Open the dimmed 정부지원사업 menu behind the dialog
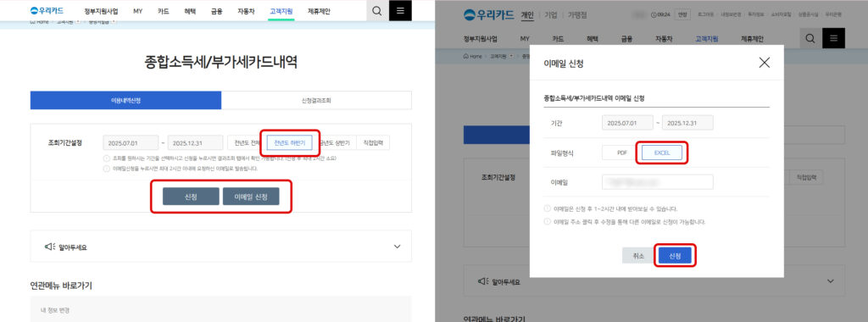Screen dimensions: 868x322 pos(481,39)
